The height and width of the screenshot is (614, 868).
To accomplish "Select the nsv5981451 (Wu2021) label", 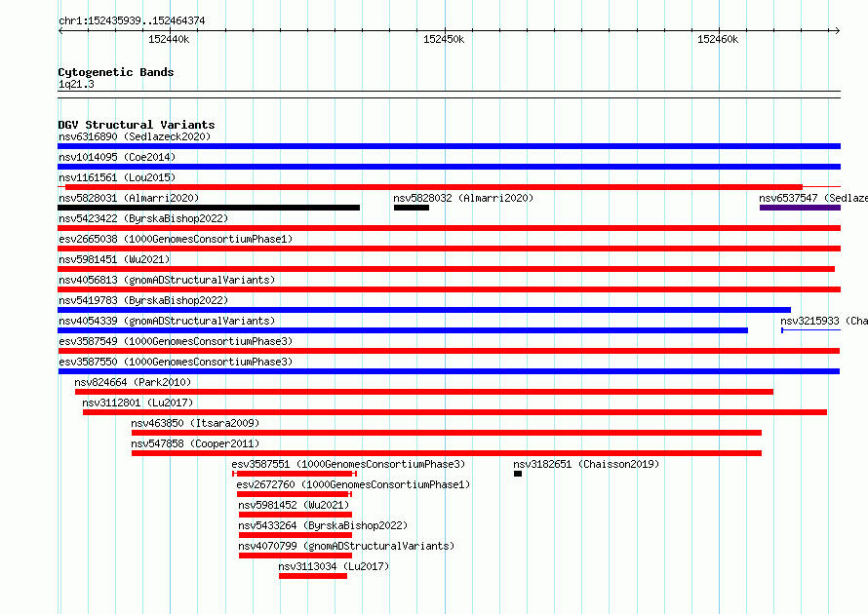I will point(114,259).
